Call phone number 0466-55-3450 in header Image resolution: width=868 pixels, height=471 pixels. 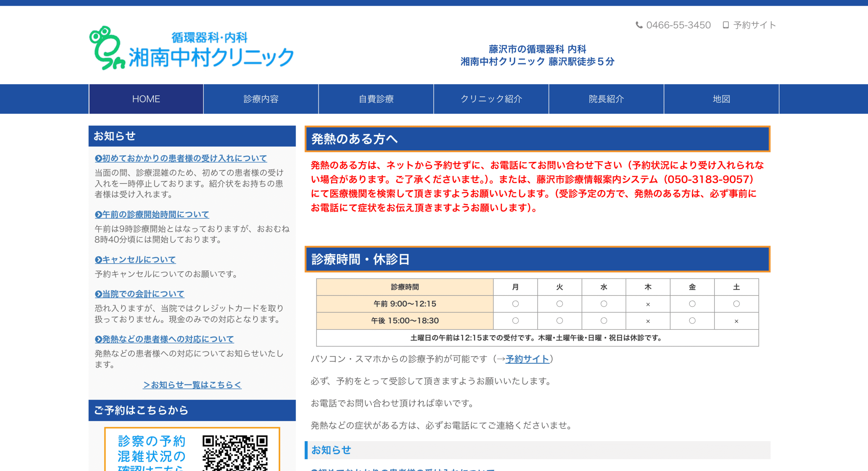click(678, 25)
